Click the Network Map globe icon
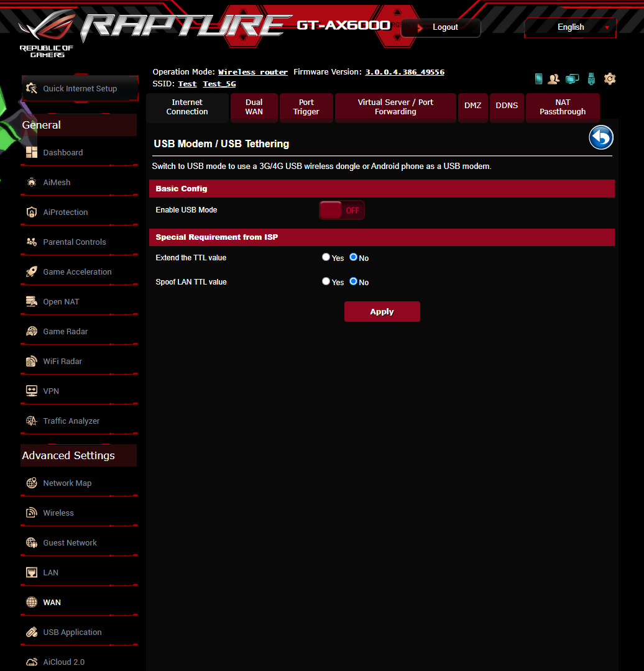This screenshot has width=644, height=671. point(32,483)
